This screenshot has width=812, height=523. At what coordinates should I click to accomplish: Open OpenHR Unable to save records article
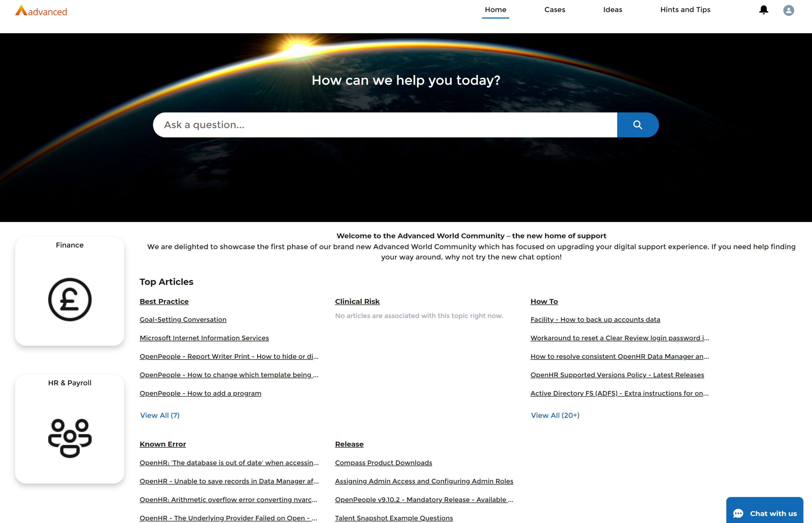229,481
